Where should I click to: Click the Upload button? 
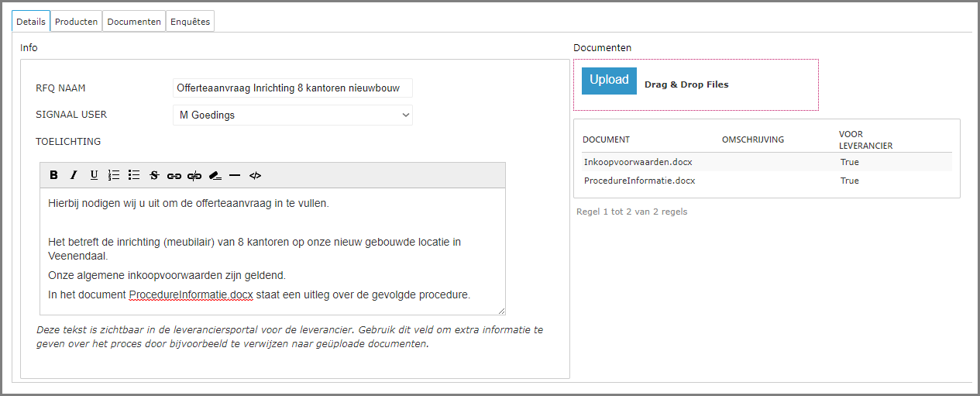(609, 81)
